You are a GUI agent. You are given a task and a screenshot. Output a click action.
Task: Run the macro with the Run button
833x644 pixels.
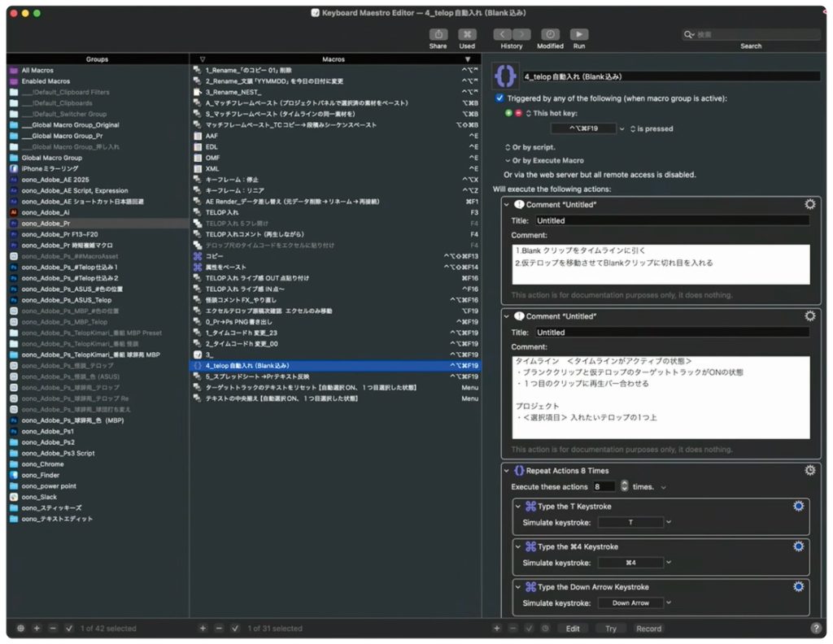(x=578, y=35)
